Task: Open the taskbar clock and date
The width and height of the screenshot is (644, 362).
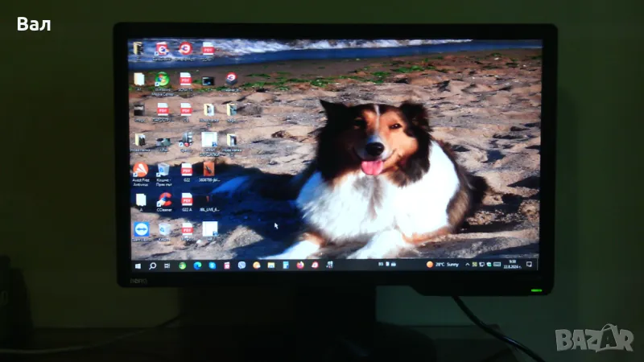Action: click(x=512, y=265)
